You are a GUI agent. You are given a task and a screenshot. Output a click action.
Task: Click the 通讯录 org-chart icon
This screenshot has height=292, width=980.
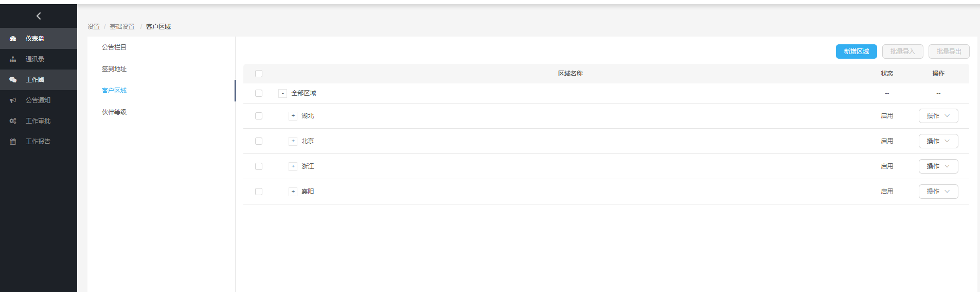tap(13, 59)
